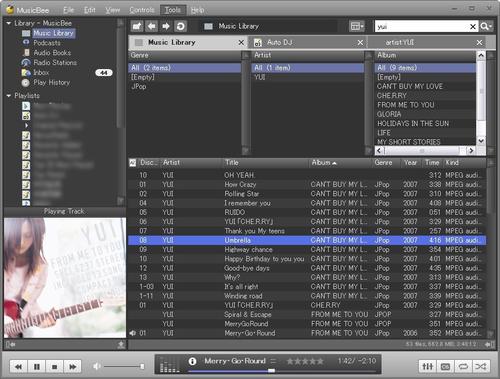Open Audio Books in the sidebar
Viewport: 500px width, 379px height.
[52, 53]
